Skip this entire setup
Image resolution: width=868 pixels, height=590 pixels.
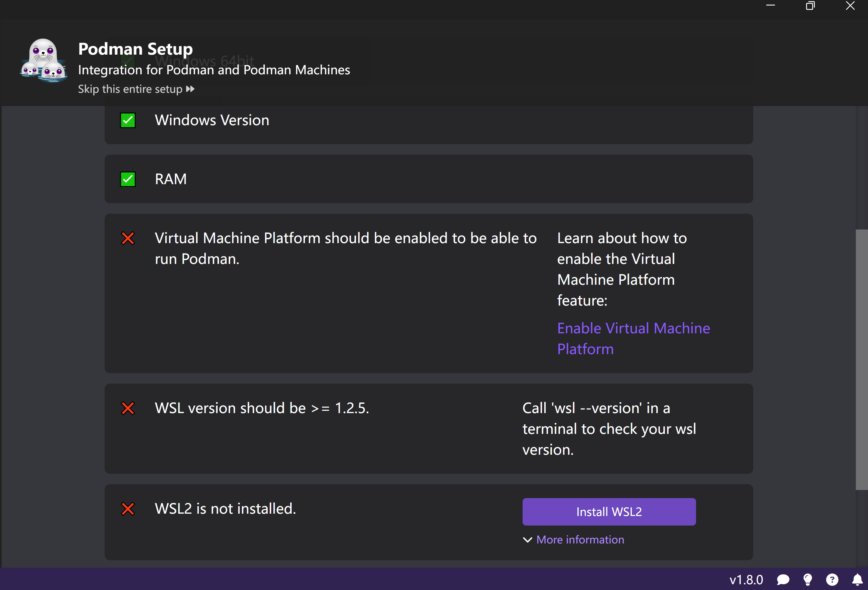pos(130,89)
